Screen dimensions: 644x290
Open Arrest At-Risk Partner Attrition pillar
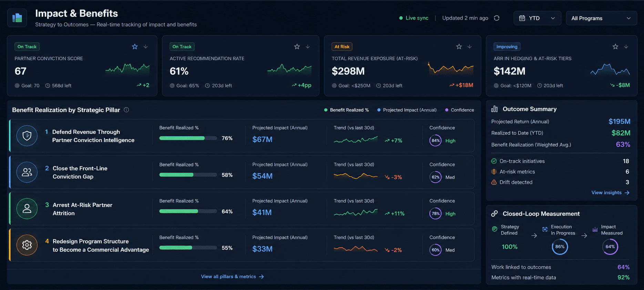pos(82,209)
